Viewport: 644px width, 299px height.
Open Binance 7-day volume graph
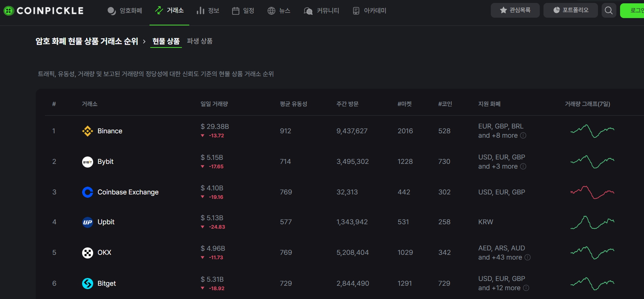pos(592,131)
